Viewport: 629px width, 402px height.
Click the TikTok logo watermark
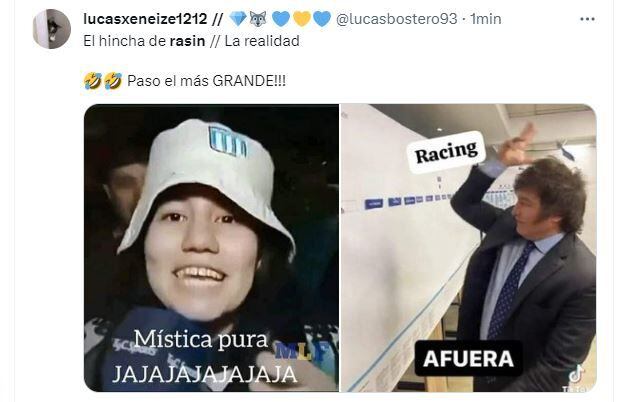point(577,376)
